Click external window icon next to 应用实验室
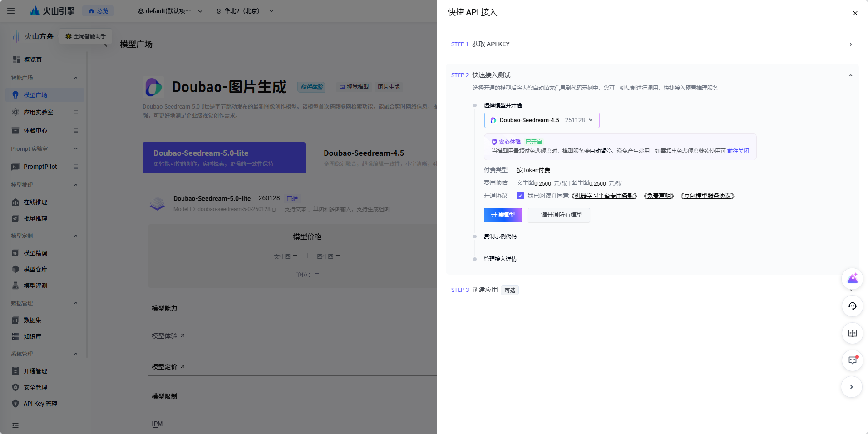Viewport: 868px width, 434px height. pos(76,112)
